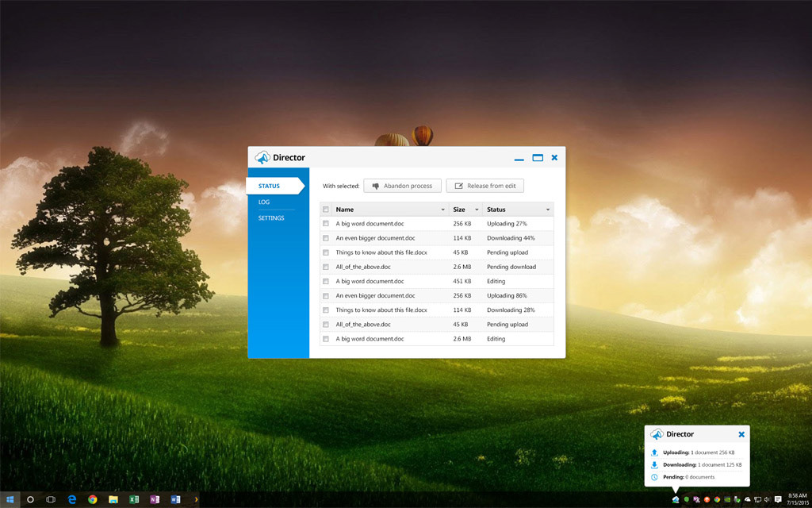The image size is (812, 508).
Task: Click the "Downloading 28%" status cell
Action: click(x=511, y=310)
